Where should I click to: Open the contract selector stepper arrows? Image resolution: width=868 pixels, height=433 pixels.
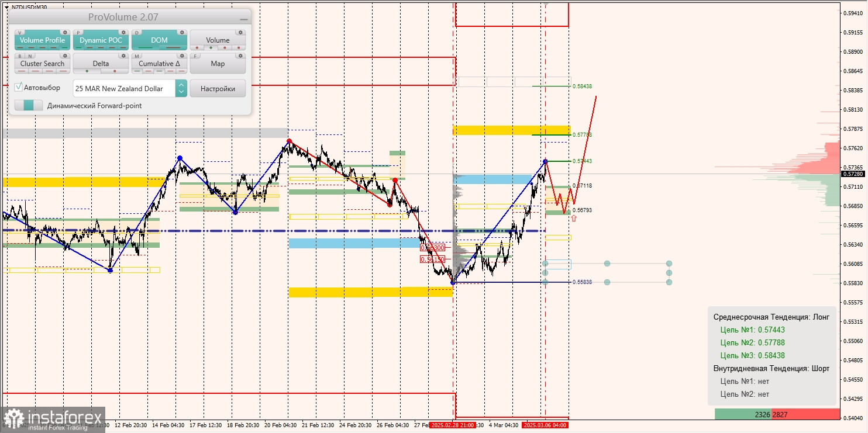pos(181,88)
